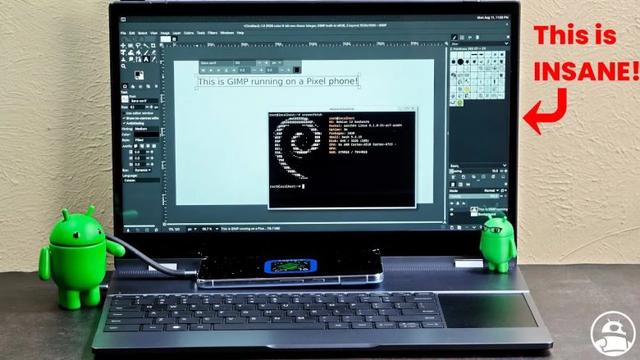
Task: Open the Help menu
Action: pos(240,33)
